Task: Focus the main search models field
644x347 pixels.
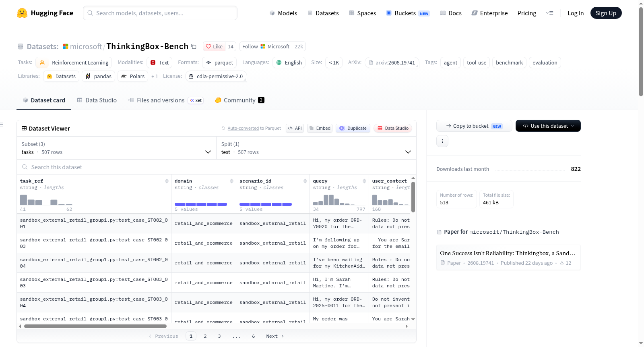Action: point(160,13)
